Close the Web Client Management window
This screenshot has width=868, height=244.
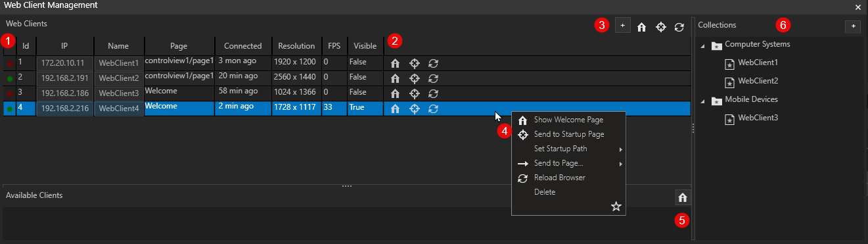pyautogui.click(x=857, y=7)
